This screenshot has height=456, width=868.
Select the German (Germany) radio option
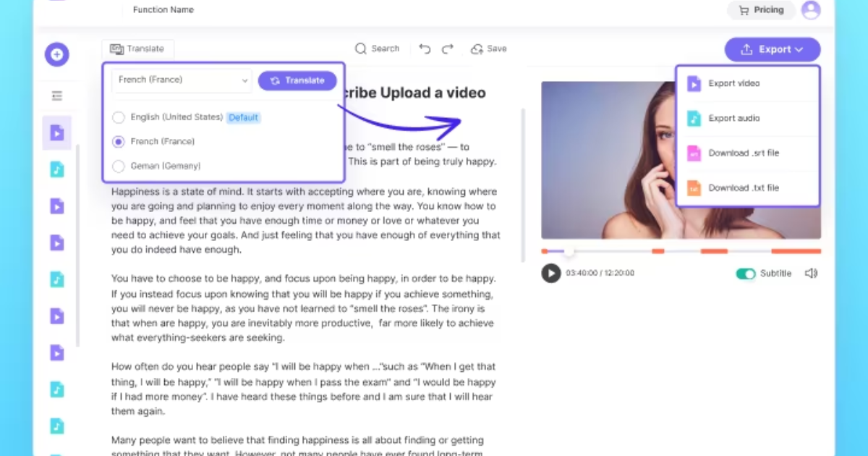point(119,166)
